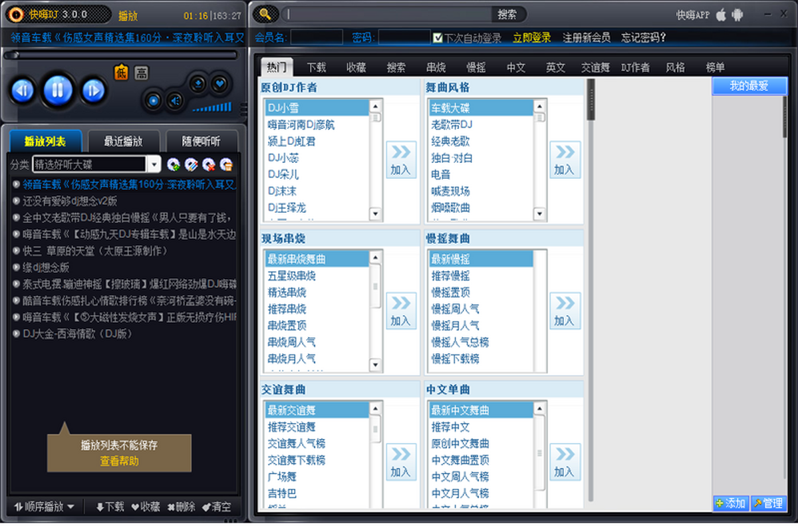Open the 顺序播放 play mode dropdown
This screenshot has height=532, width=798.
point(44,507)
